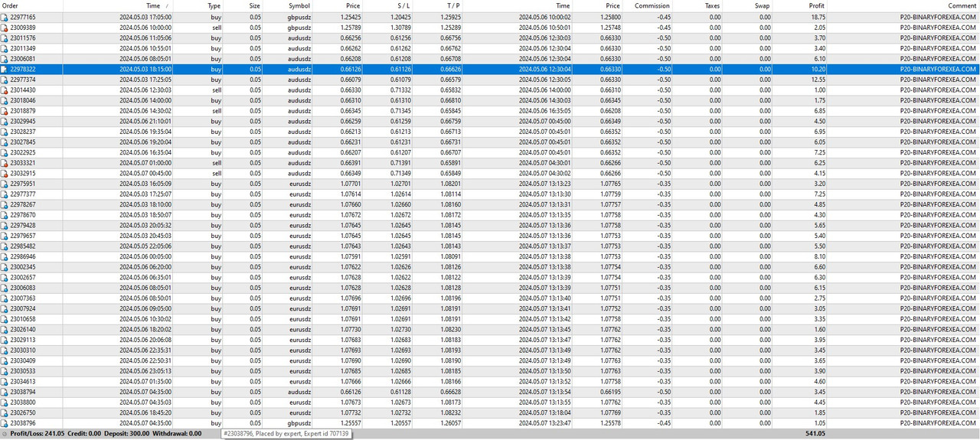The height and width of the screenshot is (440, 980).
Task: Click the order icon next to 23028237
Action: point(5,132)
